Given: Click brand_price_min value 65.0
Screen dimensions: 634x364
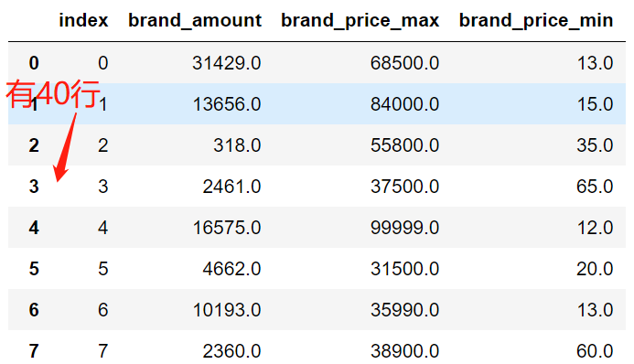Looking at the screenshot, I should [x=595, y=187].
